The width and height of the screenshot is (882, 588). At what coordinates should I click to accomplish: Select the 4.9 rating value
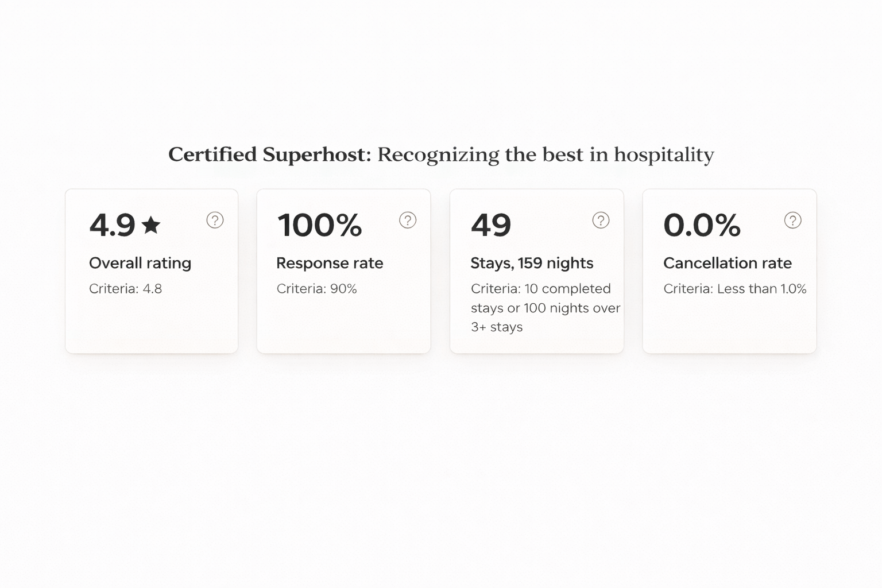(x=112, y=225)
